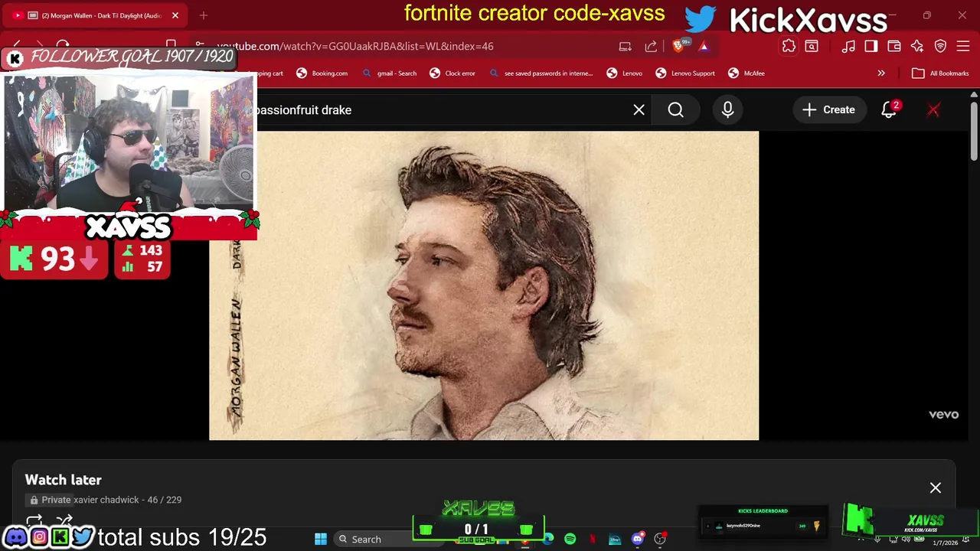Open the Lenovo Support bookmark
Viewport: 980px width, 551px height.
[x=685, y=73]
